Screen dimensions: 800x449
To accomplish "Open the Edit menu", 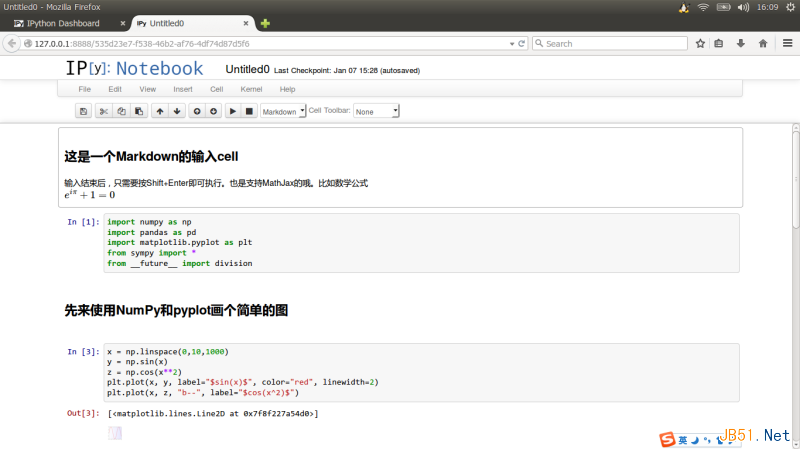I will coord(115,89).
